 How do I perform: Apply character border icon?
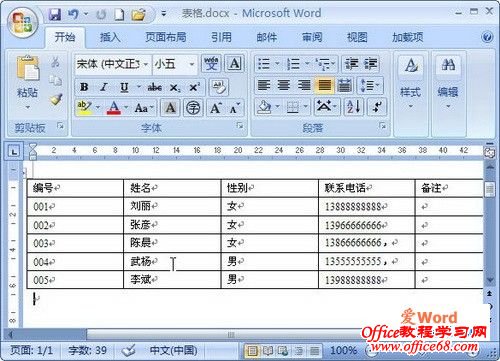pos(235,63)
